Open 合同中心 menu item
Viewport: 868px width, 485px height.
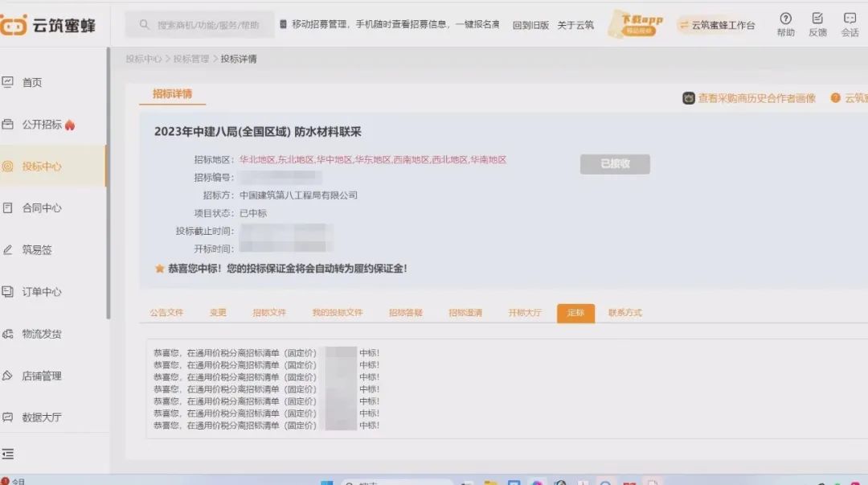tap(42, 208)
